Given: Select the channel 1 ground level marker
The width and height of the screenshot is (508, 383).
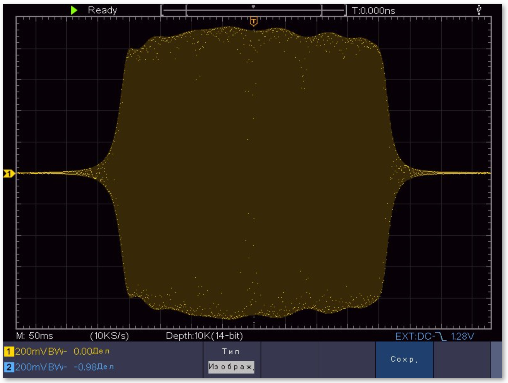Looking at the screenshot, I should point(9,173).
